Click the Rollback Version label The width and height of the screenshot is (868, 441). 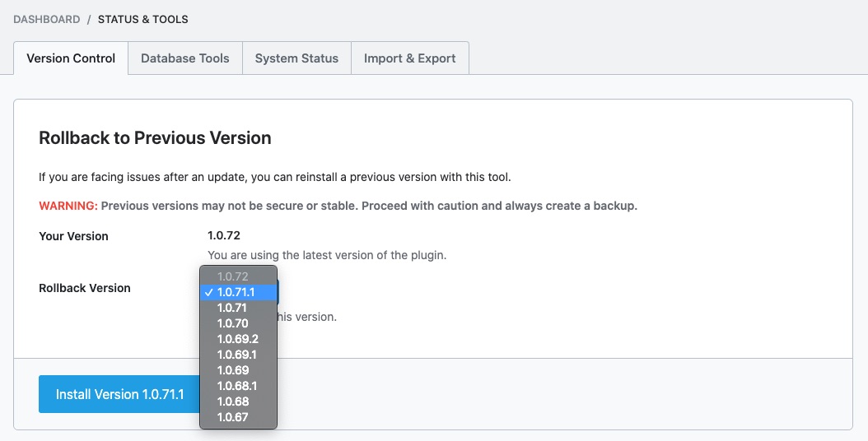click(x=85, y=288)
